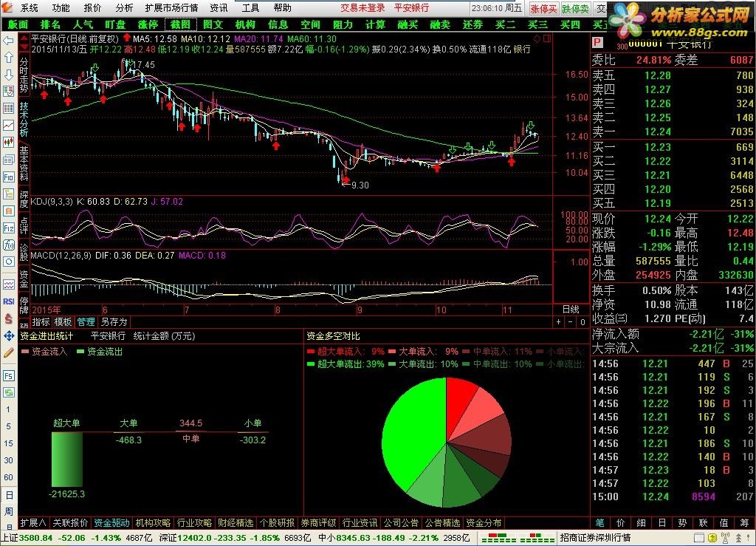
Task: Select the blue four-way move arrows icon
Action: coord(8,335)
